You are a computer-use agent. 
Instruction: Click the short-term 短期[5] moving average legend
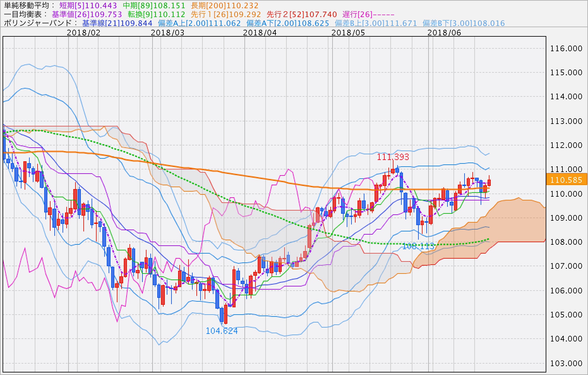(88, 5)
